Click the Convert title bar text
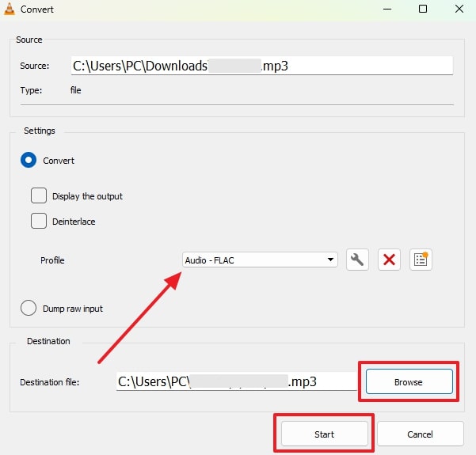The image size is (476, 455). pyautogui.click(x=38, y=9)
